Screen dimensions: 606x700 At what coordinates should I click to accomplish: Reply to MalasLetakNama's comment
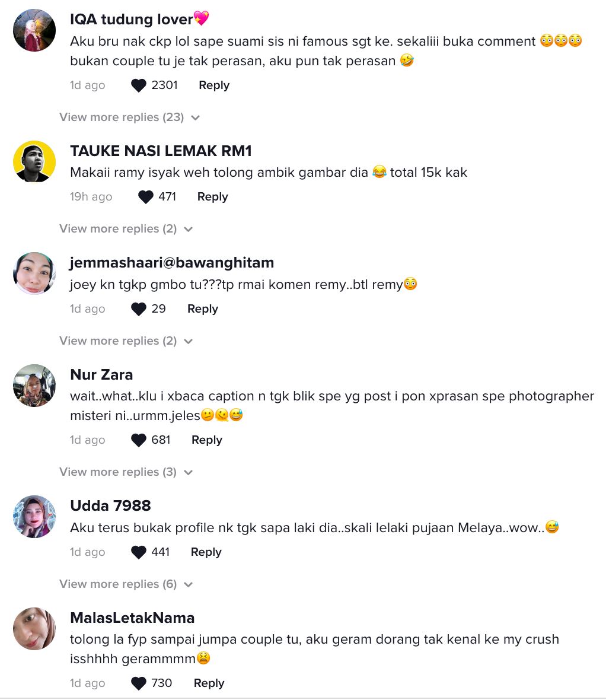209,683
